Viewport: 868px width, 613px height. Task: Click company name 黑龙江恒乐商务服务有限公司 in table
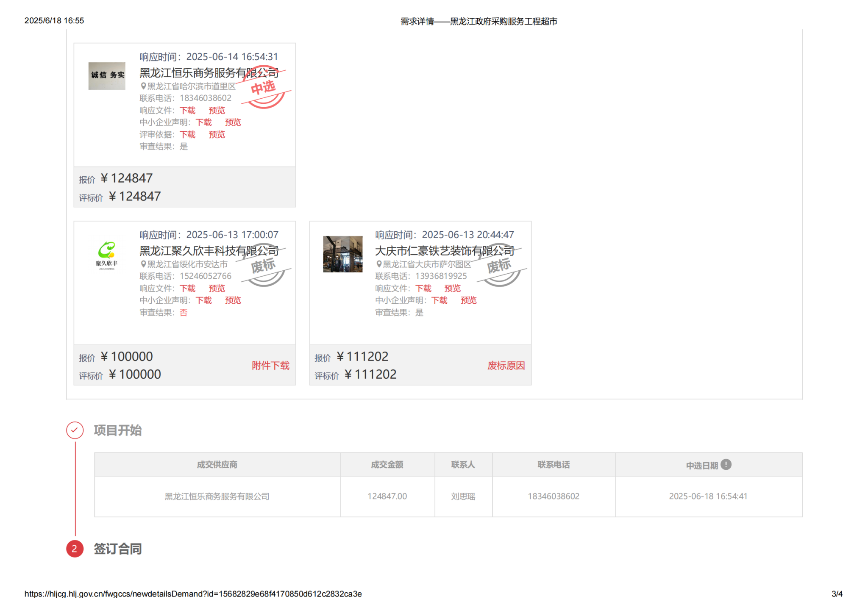click(217, 497)
